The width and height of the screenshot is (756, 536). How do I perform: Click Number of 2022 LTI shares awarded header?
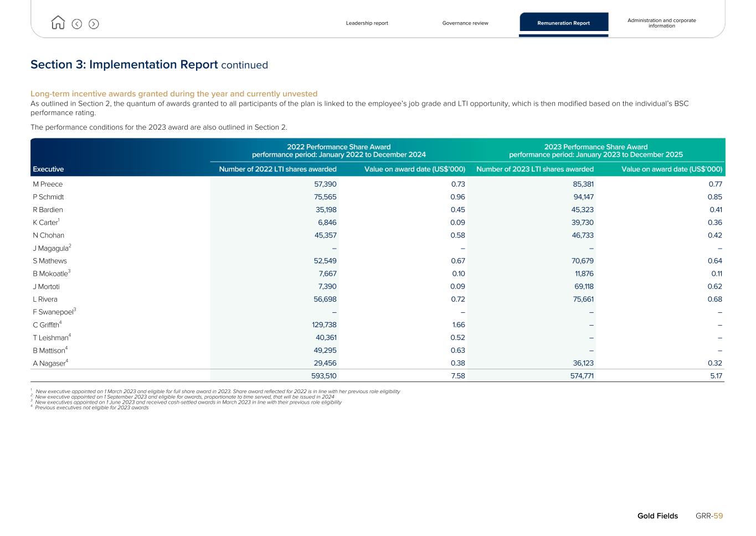(x=277, y=169)
